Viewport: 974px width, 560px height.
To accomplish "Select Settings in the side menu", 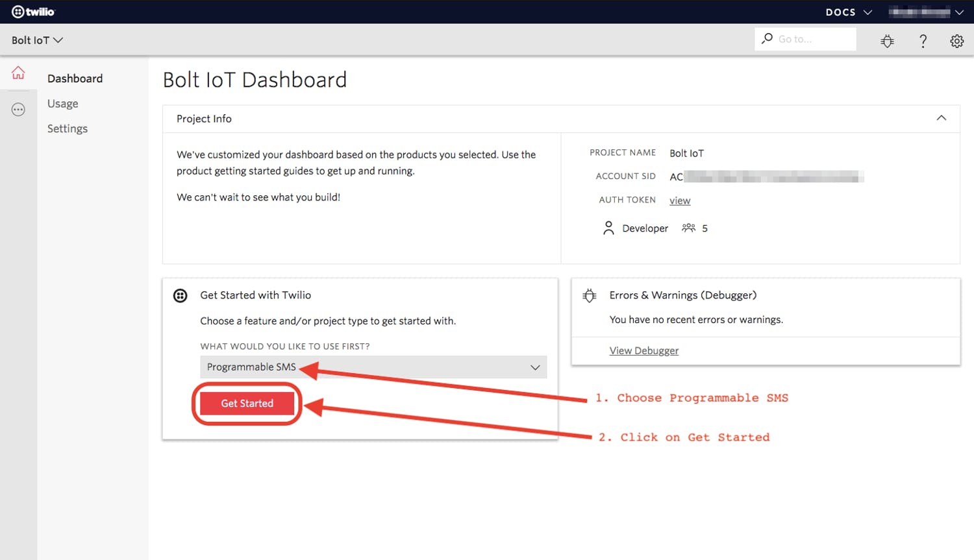I will pos(68,128).
